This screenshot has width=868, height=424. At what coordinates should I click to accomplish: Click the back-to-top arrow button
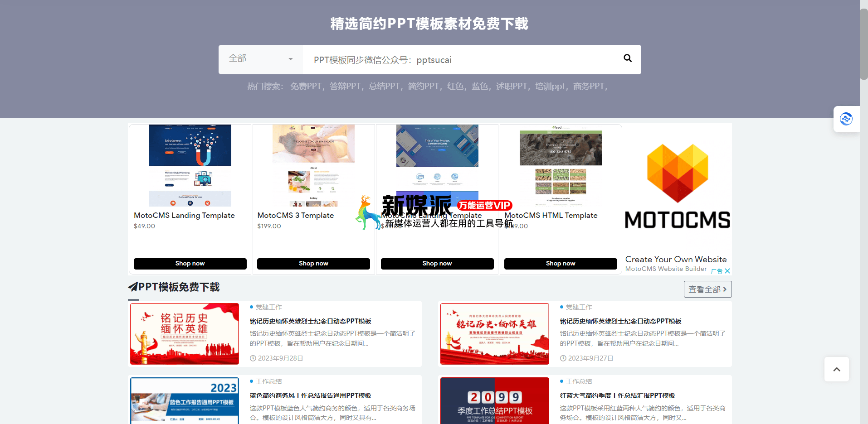point(836,369)
